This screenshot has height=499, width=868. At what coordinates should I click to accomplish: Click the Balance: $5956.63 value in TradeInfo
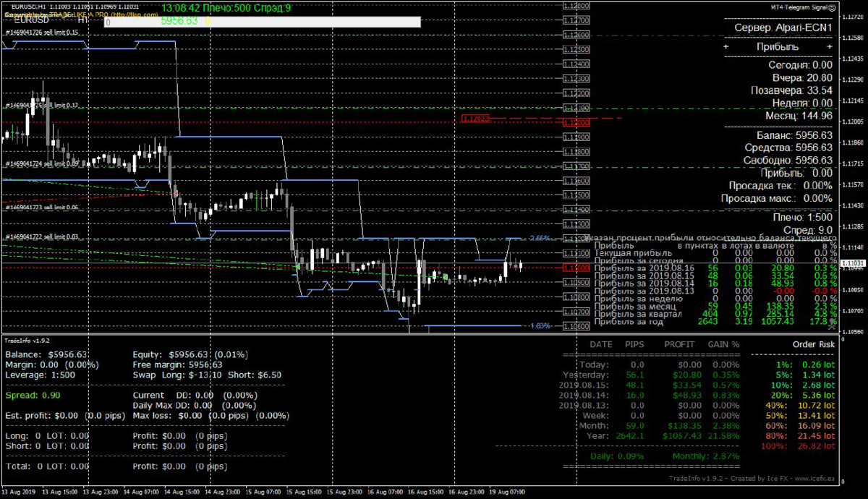46,355
